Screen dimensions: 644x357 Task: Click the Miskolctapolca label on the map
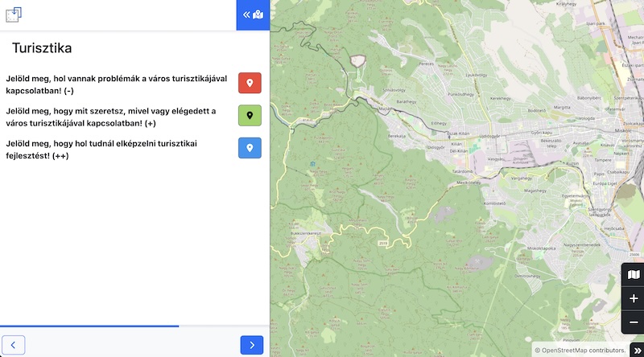pyautogui.click(x=541, y=248)
